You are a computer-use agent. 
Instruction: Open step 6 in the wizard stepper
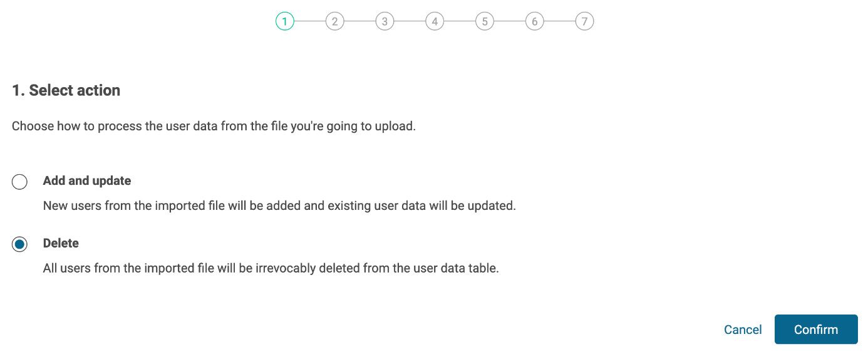534,22
